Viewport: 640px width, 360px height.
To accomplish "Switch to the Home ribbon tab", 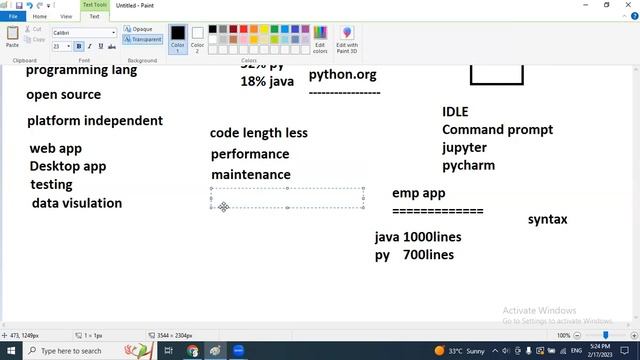I will [40, 16].
